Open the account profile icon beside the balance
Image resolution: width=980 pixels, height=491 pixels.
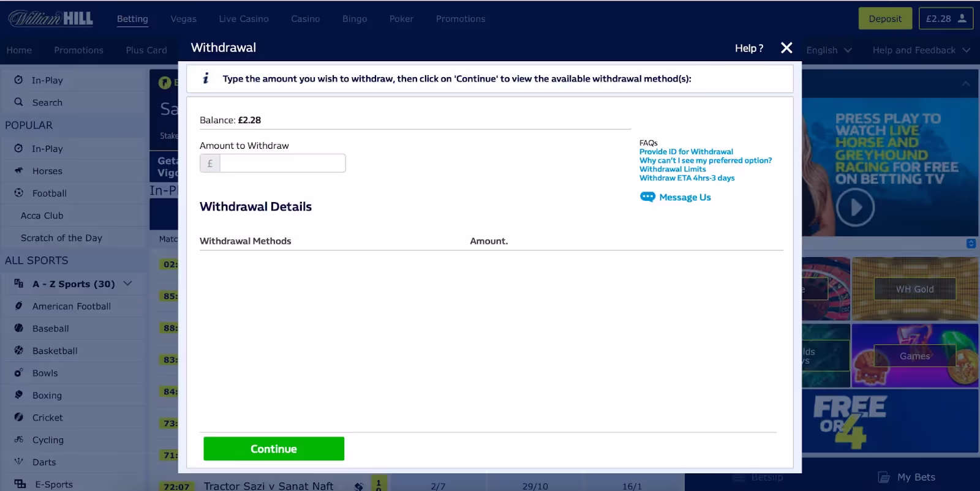point(962,18)
